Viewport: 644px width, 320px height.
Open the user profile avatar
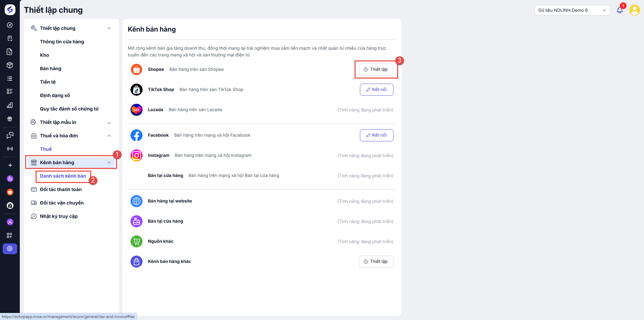click(634, 10)
